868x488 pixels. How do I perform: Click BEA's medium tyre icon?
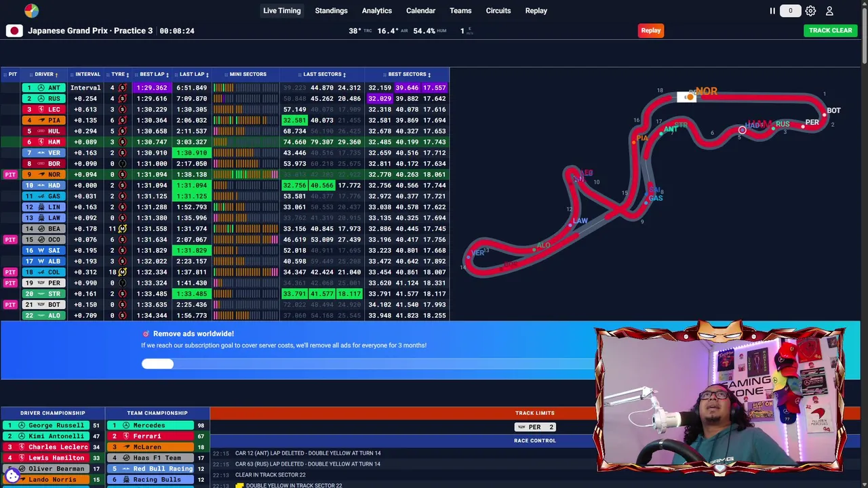[x=122, y=228]
